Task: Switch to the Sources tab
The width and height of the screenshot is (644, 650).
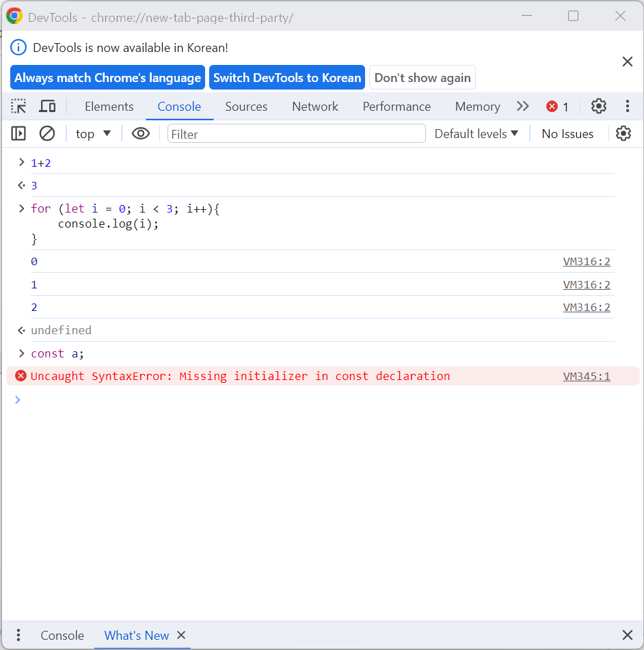Action: coord(246,107)
